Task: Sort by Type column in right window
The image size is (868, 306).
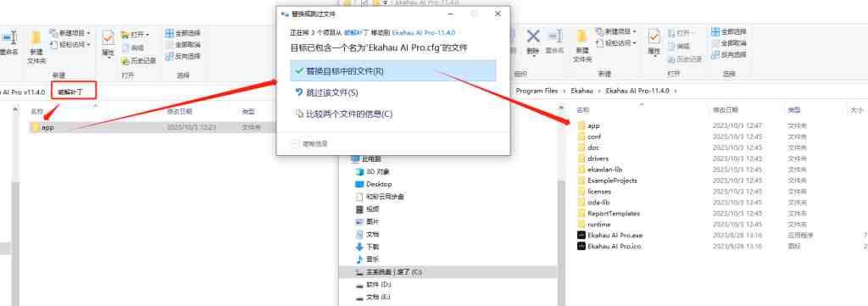Action: [x=793, y=110]
